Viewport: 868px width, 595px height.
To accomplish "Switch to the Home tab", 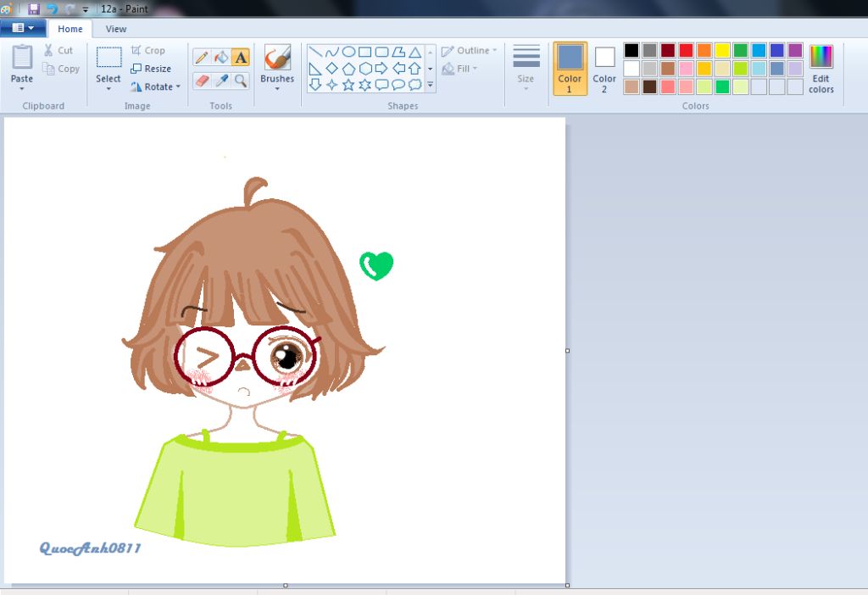I will pyautogui.click(x=70, y=29).
